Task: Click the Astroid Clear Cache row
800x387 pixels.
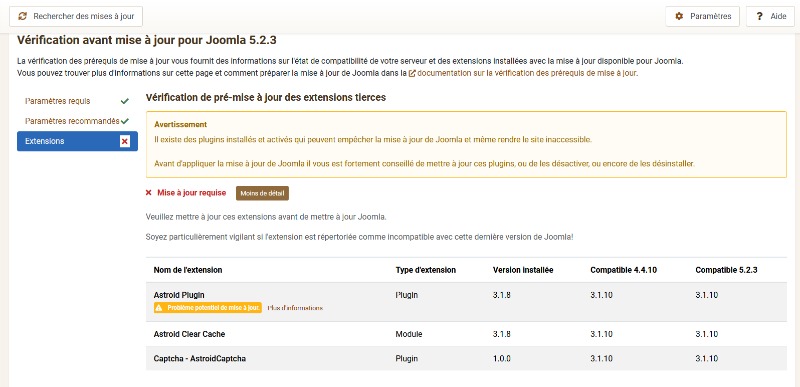Action: point(466,334)
